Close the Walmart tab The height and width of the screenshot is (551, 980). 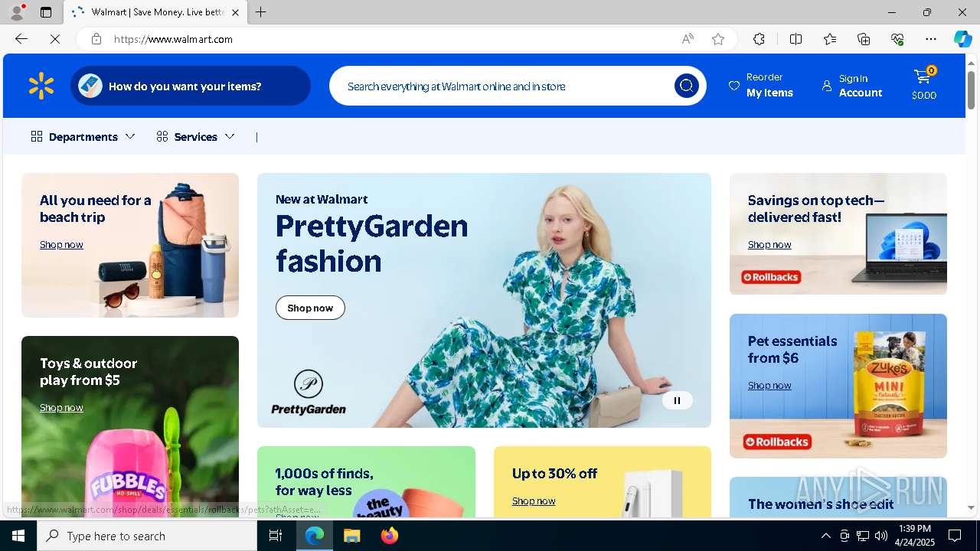point(235,12)
